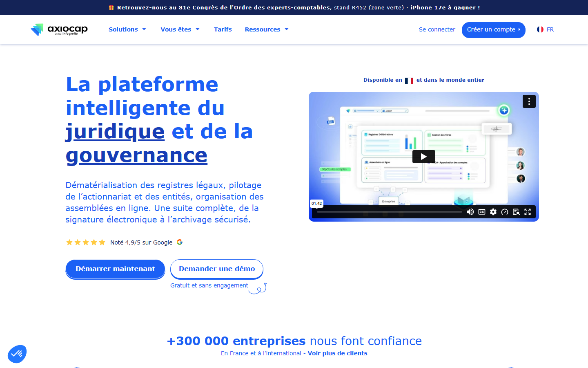Play the product video
This screenshot has width=588, height=368.
(x=423, y=157)
